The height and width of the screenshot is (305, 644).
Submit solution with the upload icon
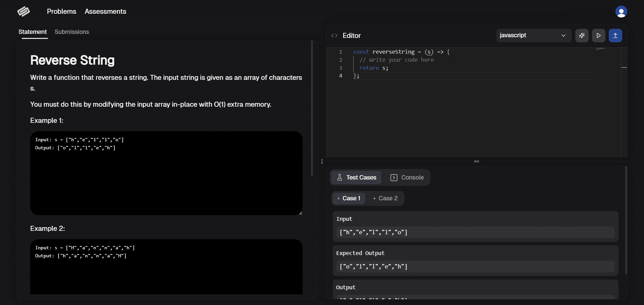click(615, 36)
